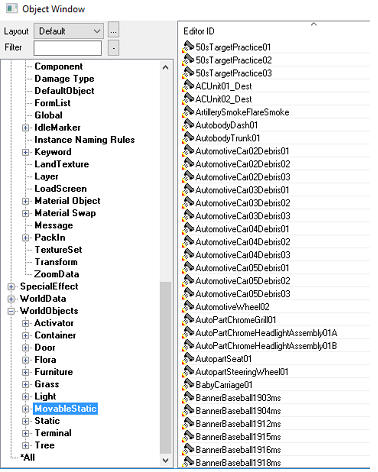The image size is (378, 472).
Task: Select the Damage Type tree item
Action: point(64,79)
